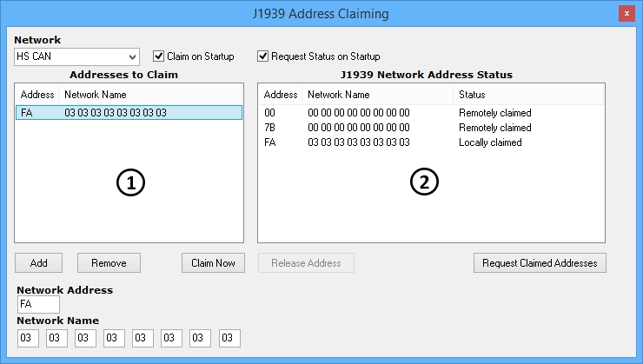Click the Network Name header in status list
Image resolution: width=643 pixels, height=364 pixels.
pos(378,95)
